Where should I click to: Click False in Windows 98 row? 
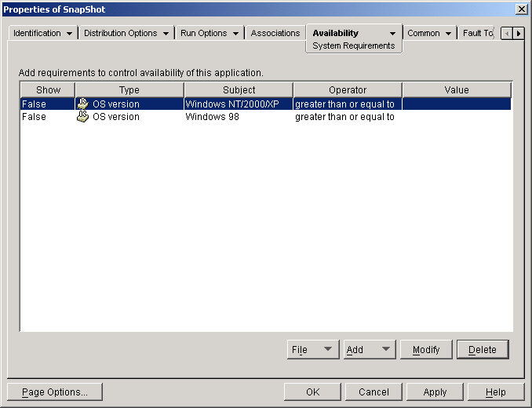(x=34, y=117)
